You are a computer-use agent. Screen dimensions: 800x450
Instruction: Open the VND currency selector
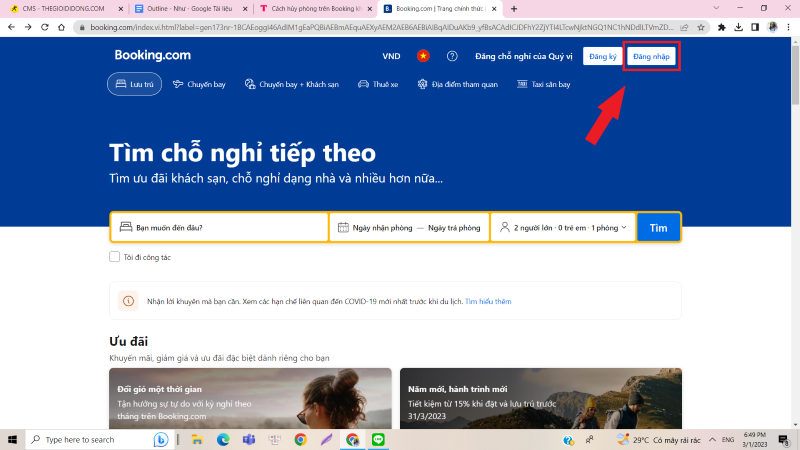click(x=391, y=56)
